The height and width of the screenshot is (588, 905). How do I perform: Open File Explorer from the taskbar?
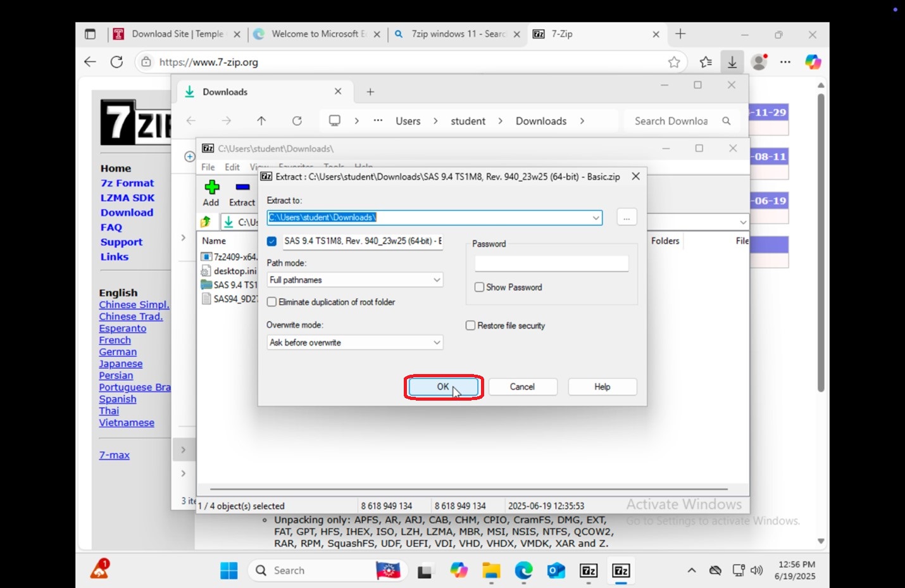point(491,570)
